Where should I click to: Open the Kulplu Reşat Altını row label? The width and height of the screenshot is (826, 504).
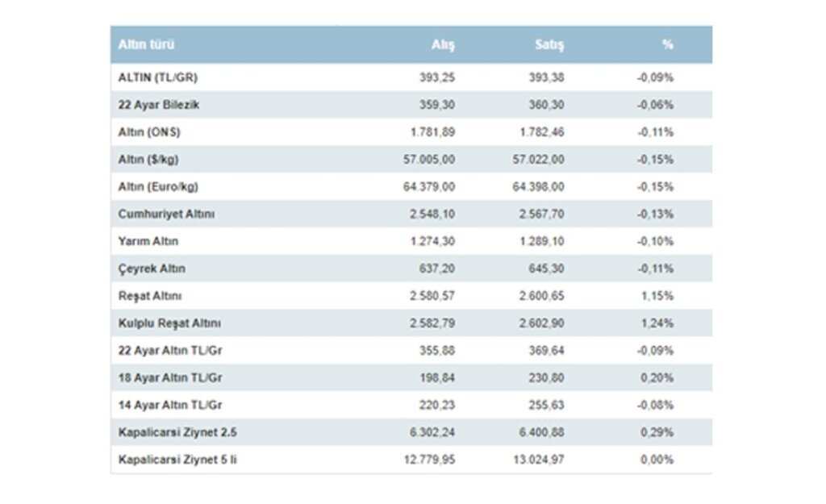(169, 323)
